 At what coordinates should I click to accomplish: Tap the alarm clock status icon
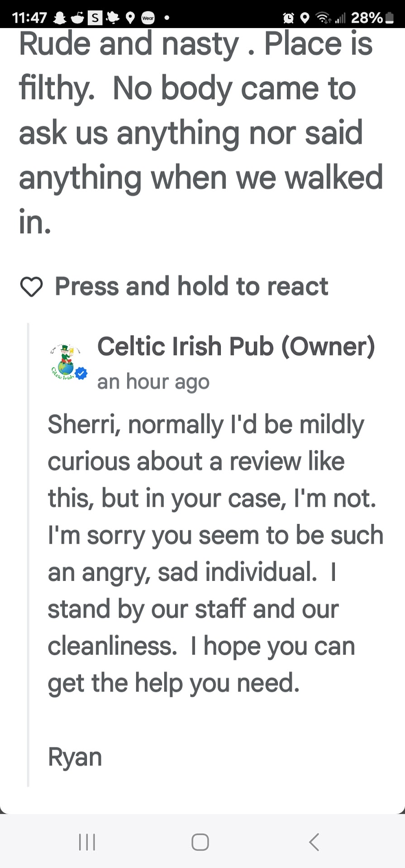[288, 18]
